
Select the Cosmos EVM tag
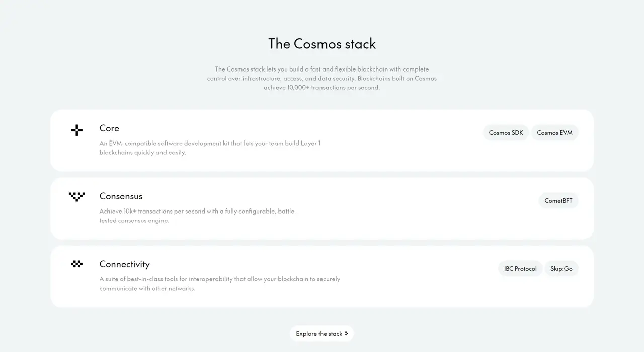click(554, 132)
